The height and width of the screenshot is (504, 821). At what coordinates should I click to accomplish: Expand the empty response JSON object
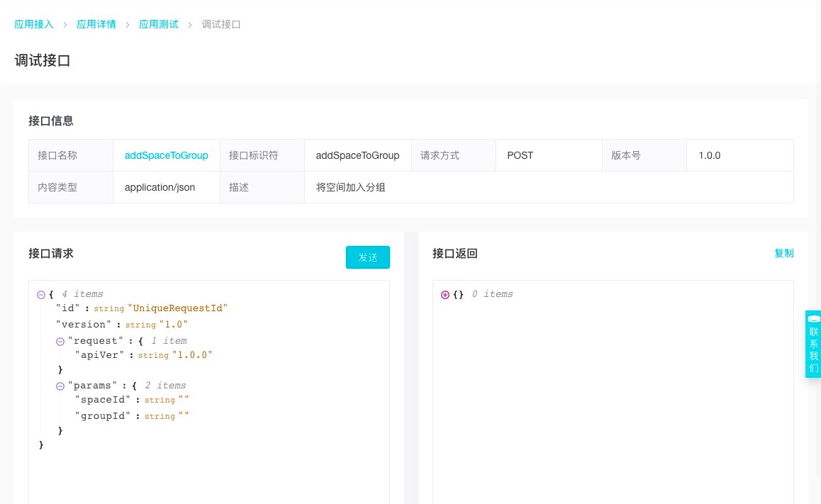click(445, 295)
